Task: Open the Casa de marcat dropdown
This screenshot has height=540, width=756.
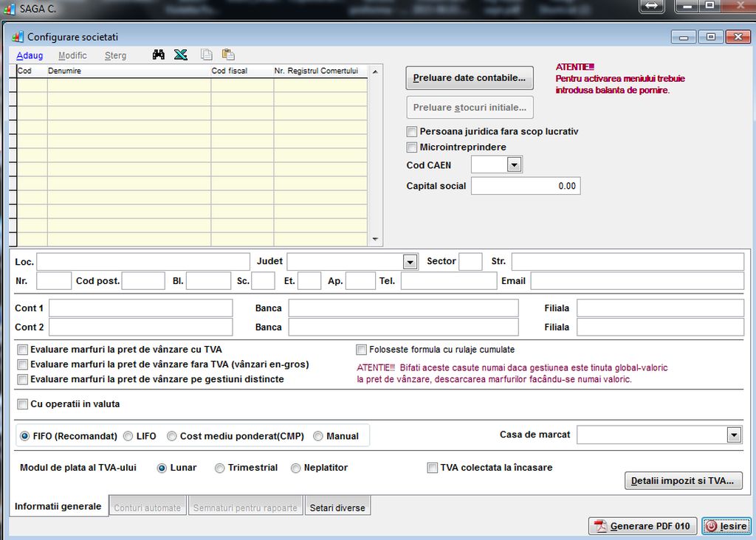Action: click(x=733, y=435)
